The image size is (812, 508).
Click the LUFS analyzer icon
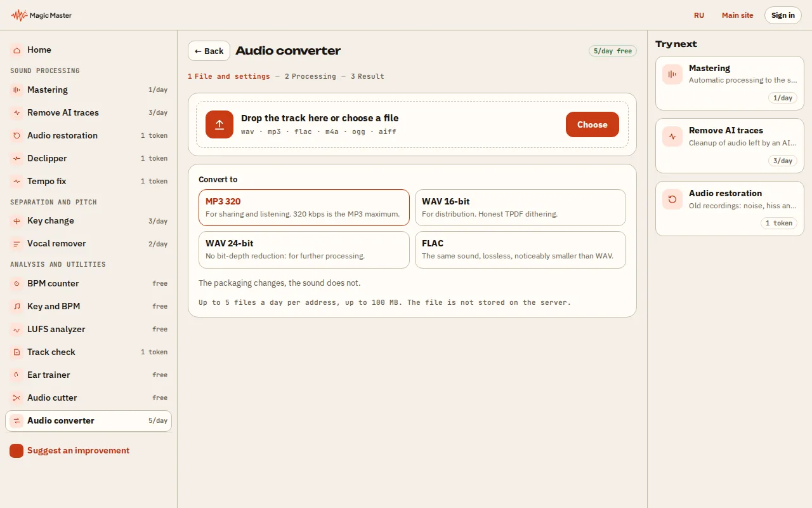point(16,330)
